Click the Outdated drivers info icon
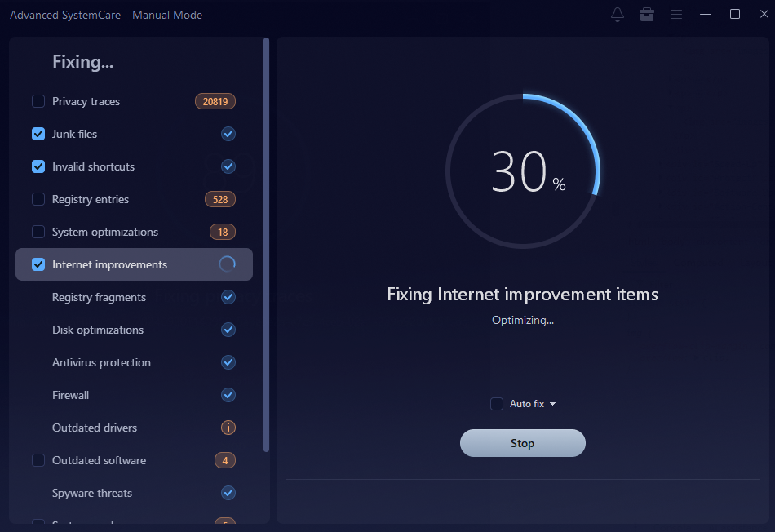This screenshot has width=775, height=532. (228, 428)
